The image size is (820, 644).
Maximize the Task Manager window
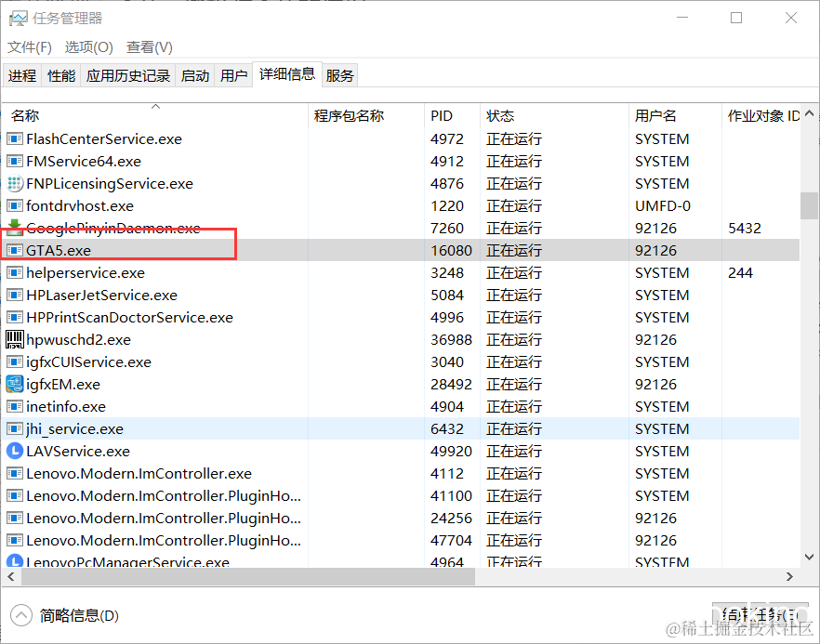736,18
